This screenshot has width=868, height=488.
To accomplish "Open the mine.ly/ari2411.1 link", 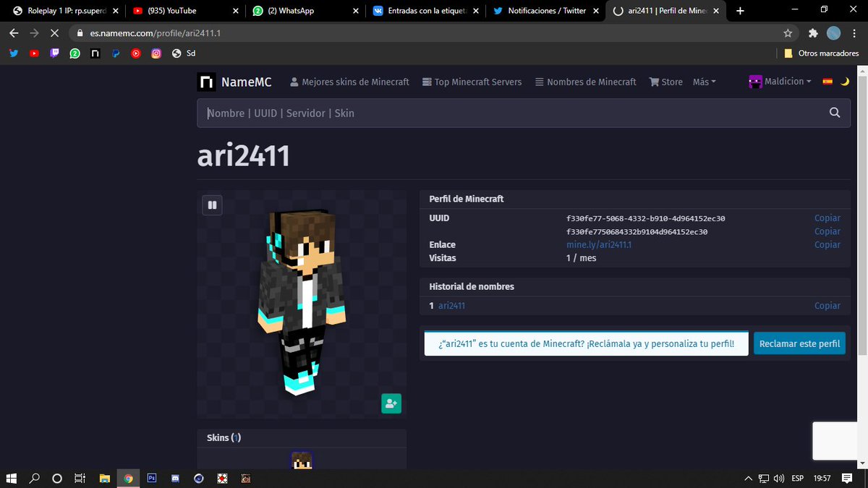I will click(599, 244).
